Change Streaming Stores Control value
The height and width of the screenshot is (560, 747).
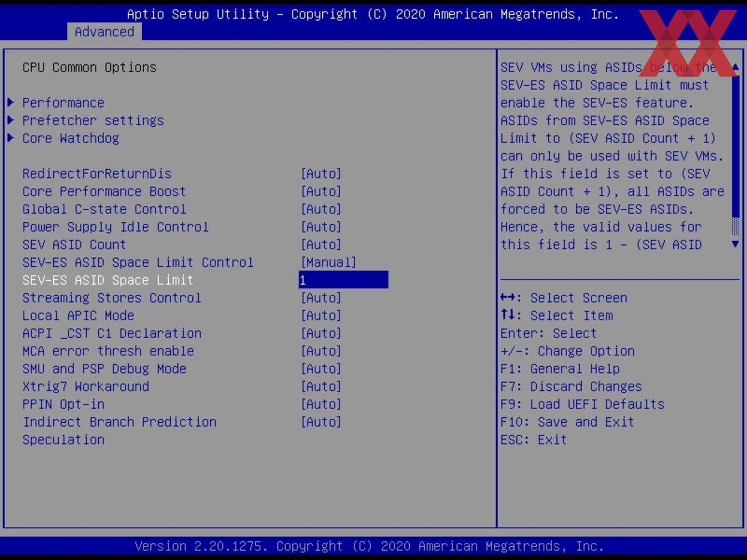pos(321,298)
